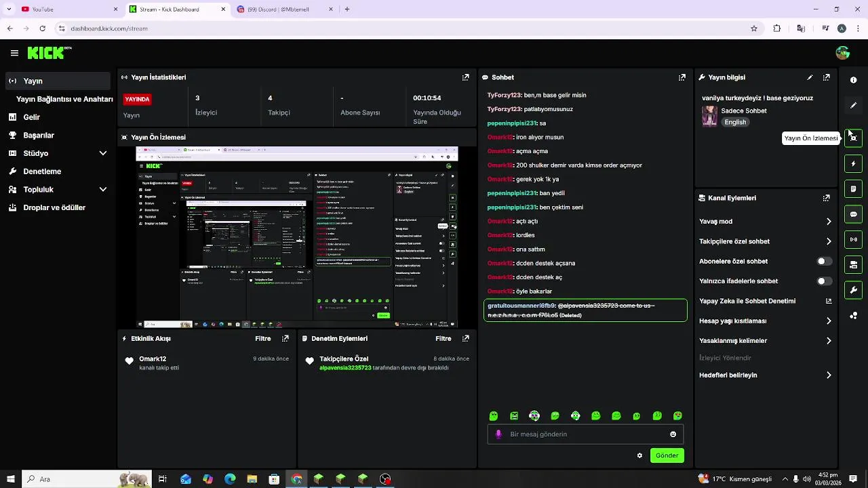
Task: Open the profile avatar menu
Action: pyautogui.click(x=843, y=53)
